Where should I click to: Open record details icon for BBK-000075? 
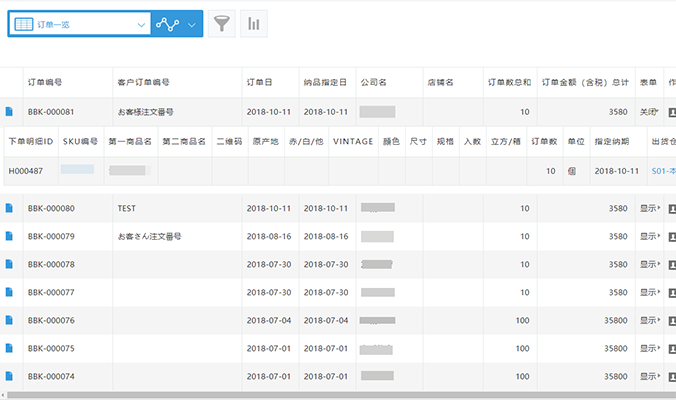point(9,348)
